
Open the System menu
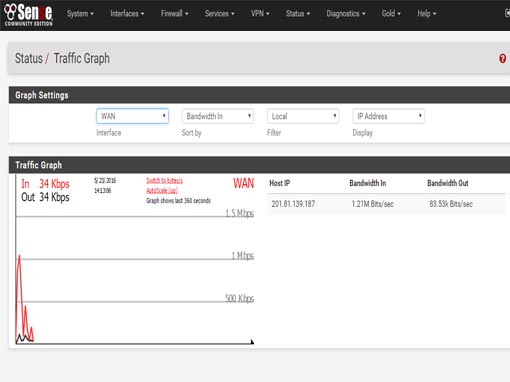click(x=80, y=14)
